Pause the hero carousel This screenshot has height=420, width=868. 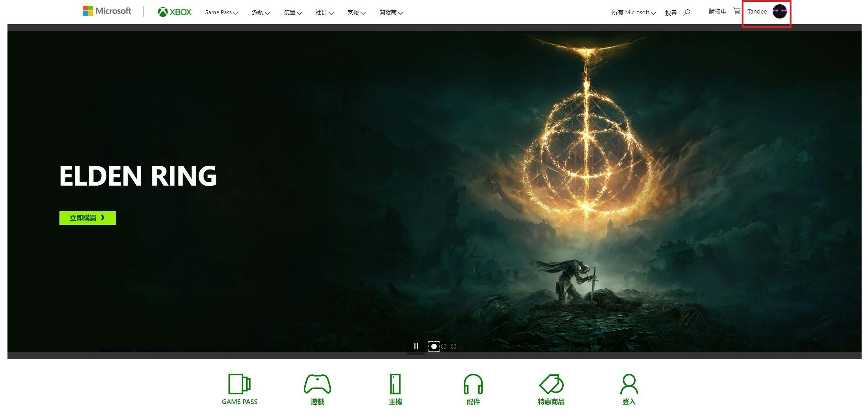click(x=416, y=346)
